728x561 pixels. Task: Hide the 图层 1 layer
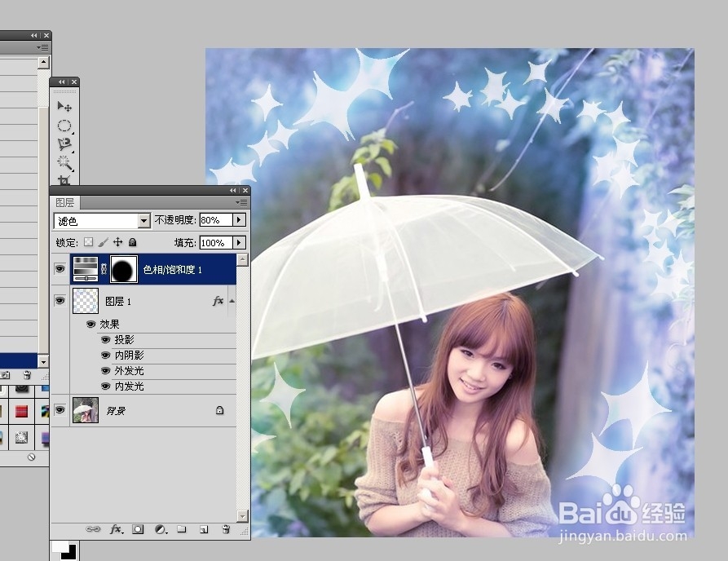(60, 300)
